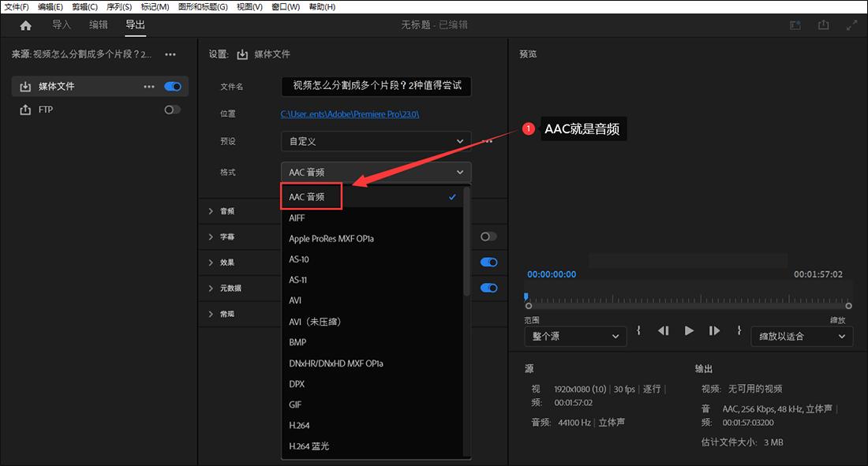
Task: Enable the FTP export toggle
Action: [172, 110]
